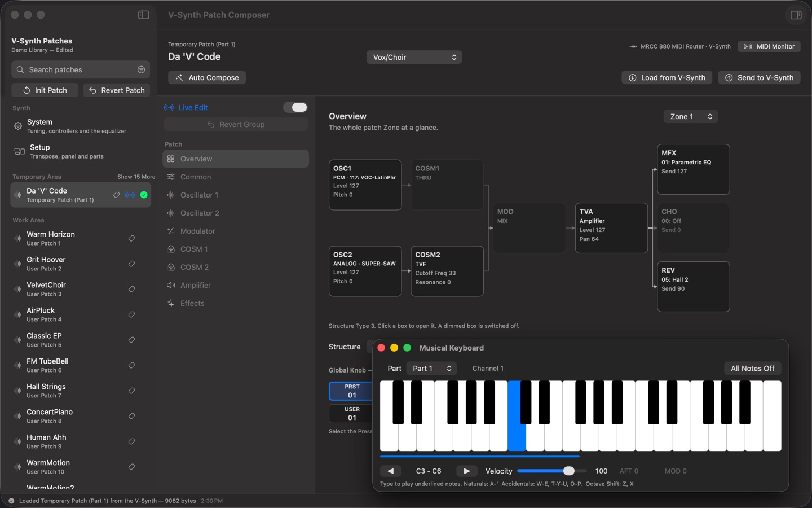Open MFX Parametric EQ block
Image resolution: width=812 pixels, height=508 pixels.
click(694, 169)
